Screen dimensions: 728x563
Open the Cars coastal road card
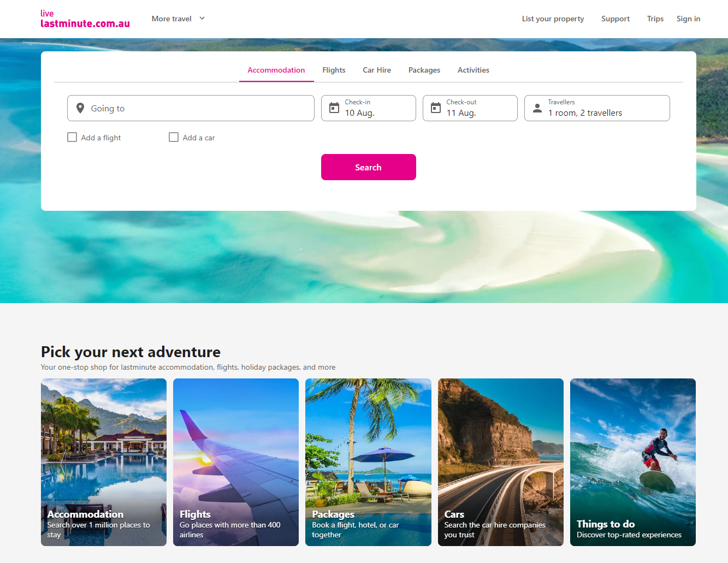pos(501,462)
